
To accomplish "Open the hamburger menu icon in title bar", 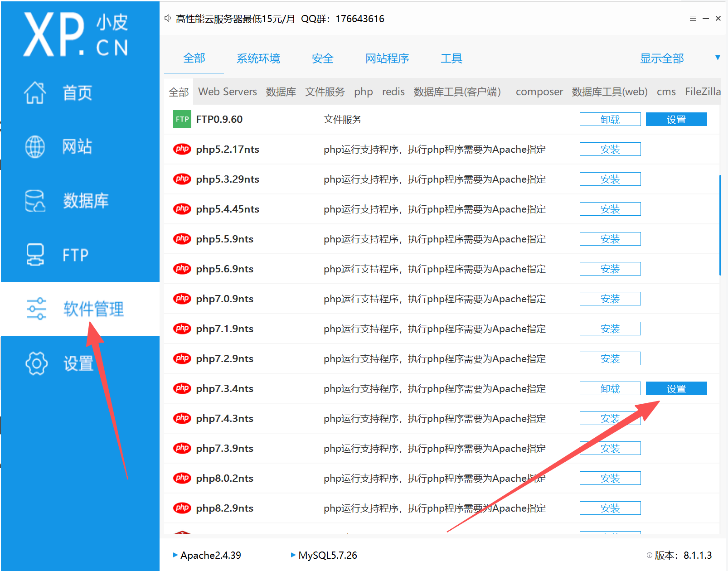I will (x=693, y=19).
